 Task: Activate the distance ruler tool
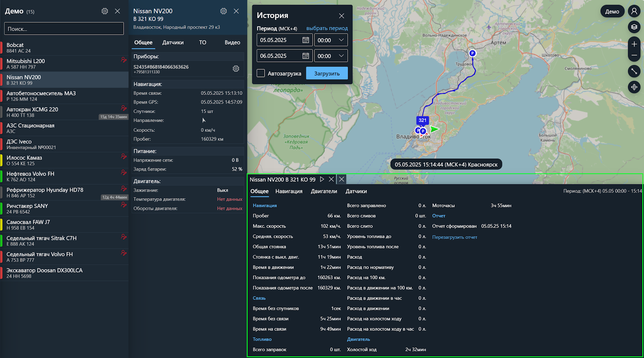pyautogui.click(x=634, y=71)
